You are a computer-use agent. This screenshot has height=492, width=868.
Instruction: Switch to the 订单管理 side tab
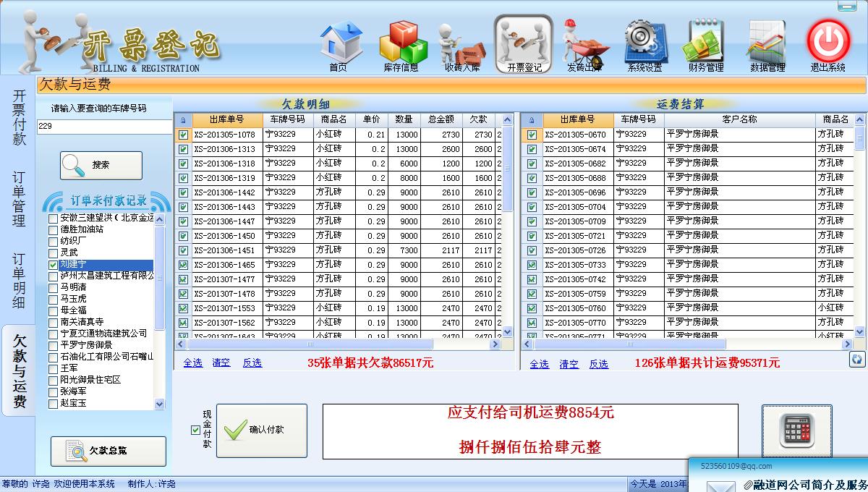click(19, 199)
